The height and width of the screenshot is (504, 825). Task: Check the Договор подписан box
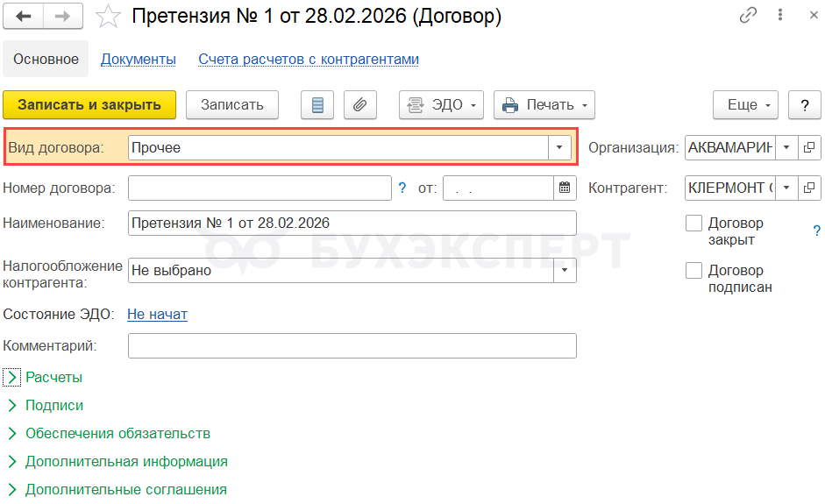(693, 271)
